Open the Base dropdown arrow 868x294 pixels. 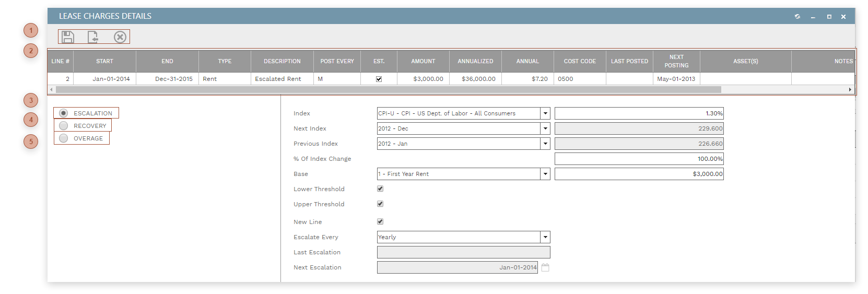545,174
